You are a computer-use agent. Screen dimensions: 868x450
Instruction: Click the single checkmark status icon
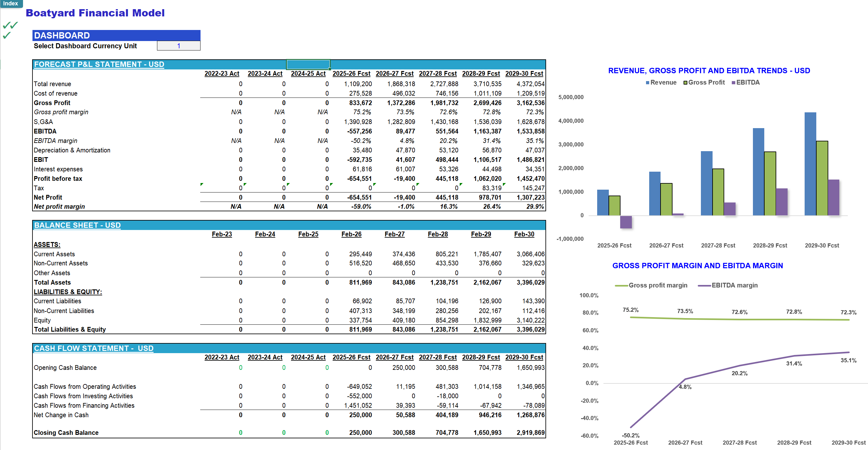coord(7,35)
